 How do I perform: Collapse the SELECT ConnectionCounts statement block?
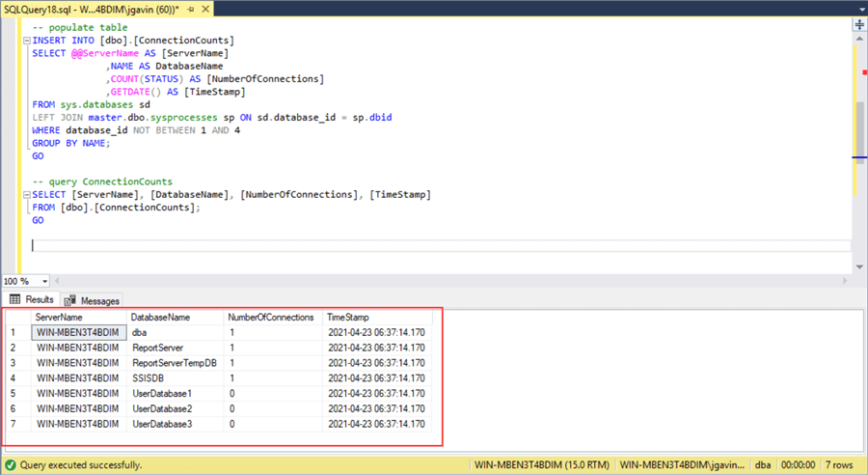tap(27, 195)
